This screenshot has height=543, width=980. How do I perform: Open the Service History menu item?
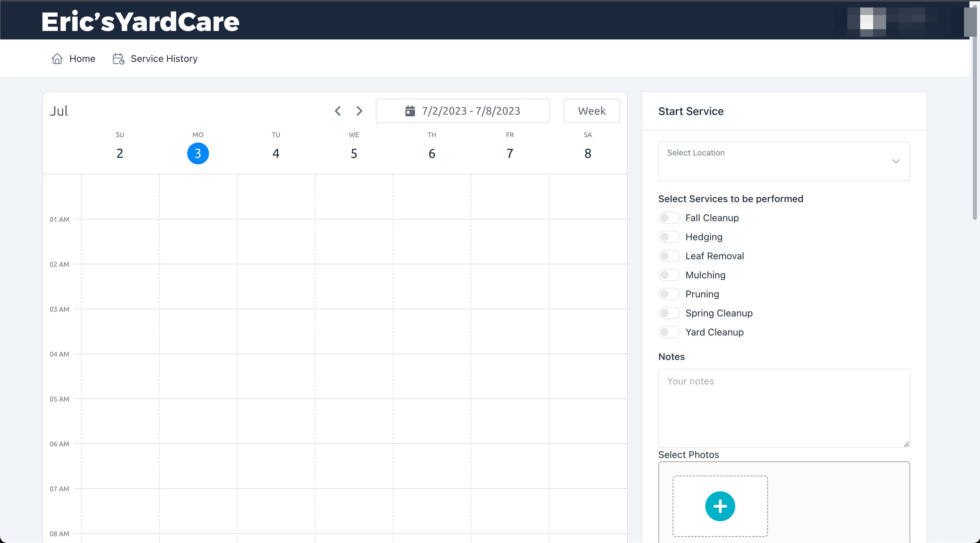[x=155, y=59]
